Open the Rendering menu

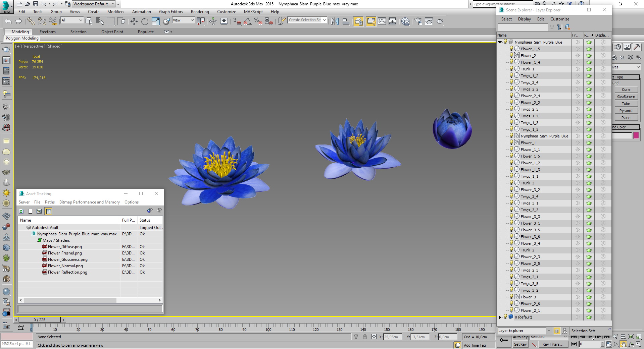pyautogui.click(x=200, y=12)
